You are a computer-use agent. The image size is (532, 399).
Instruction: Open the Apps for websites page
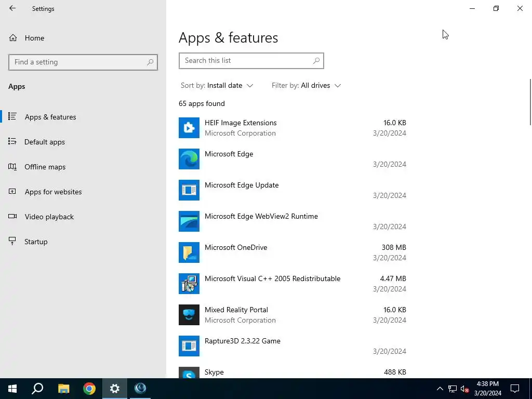coord(53,192)
